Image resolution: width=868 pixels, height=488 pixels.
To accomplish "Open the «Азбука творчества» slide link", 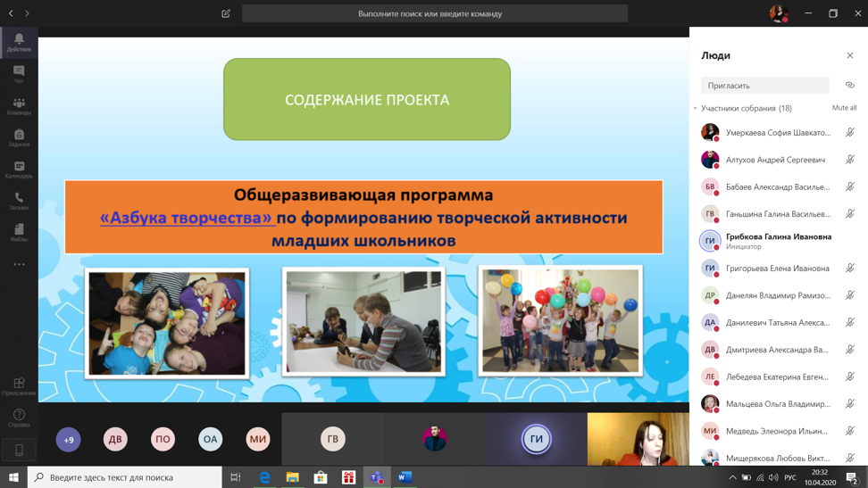I will [x=188, y=218].
